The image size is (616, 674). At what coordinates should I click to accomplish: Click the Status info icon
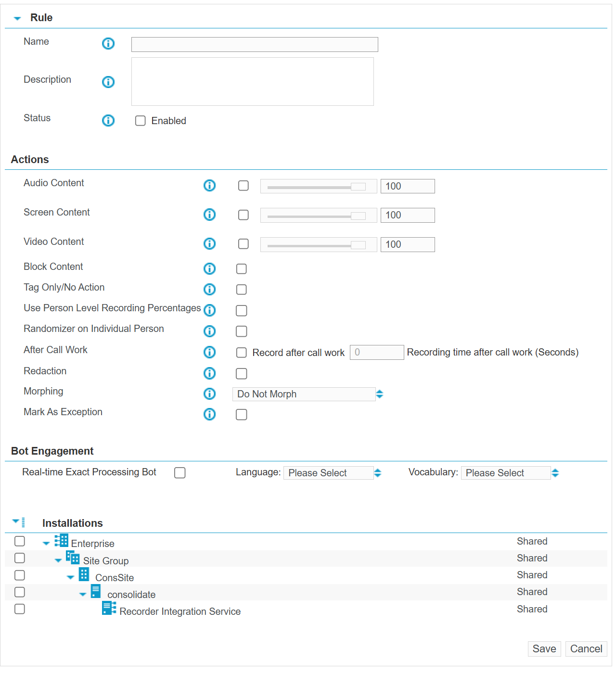pyautogui.click(x=108, y=120)
